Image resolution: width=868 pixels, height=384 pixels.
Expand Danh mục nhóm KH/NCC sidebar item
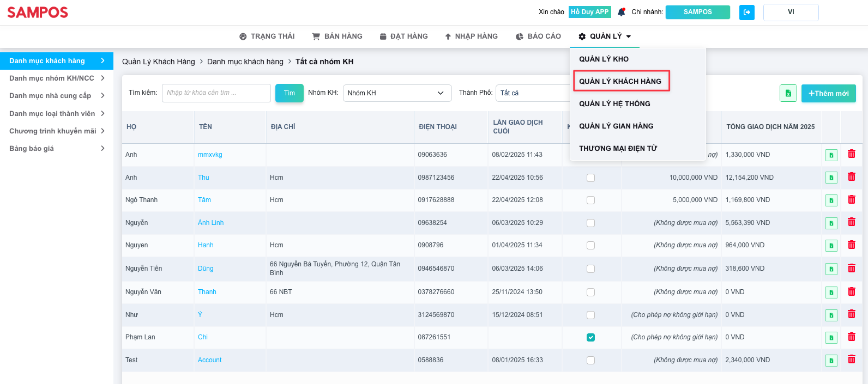coord(57,78)
